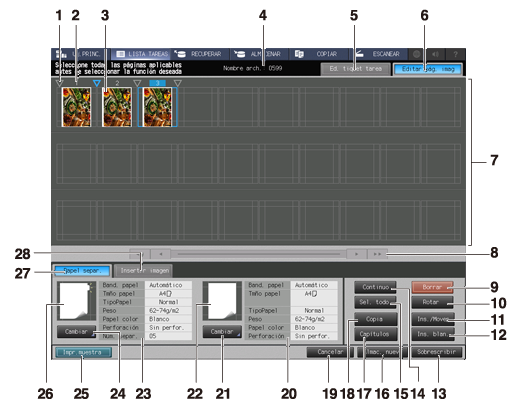Click the speaker volume icon in top bar
The height and width of the screenshot is (399, 517).
pyautogui.click(x=435, y=54)
